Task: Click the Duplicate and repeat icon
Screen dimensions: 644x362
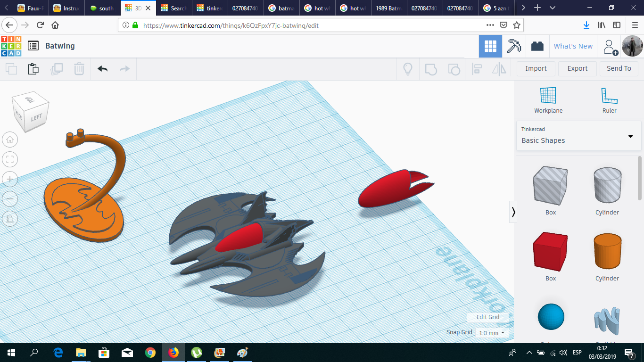Action: pyautogui.click(x=57, y=69)
